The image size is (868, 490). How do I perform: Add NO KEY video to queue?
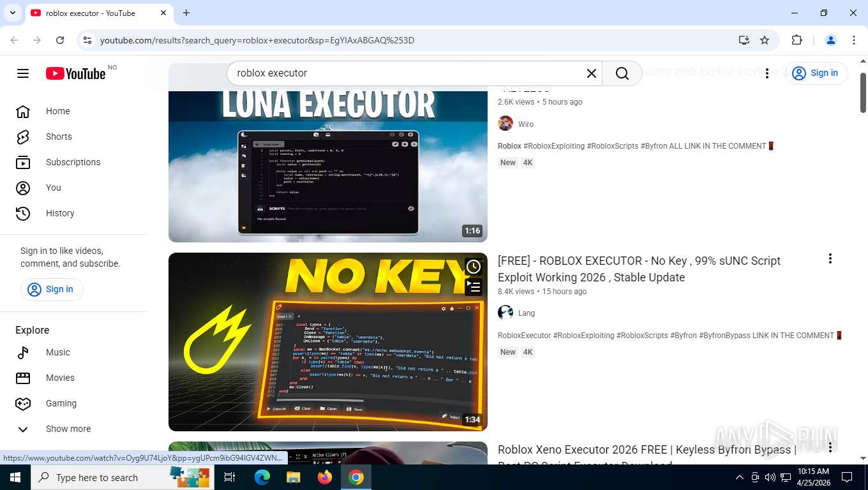[473, 287]
